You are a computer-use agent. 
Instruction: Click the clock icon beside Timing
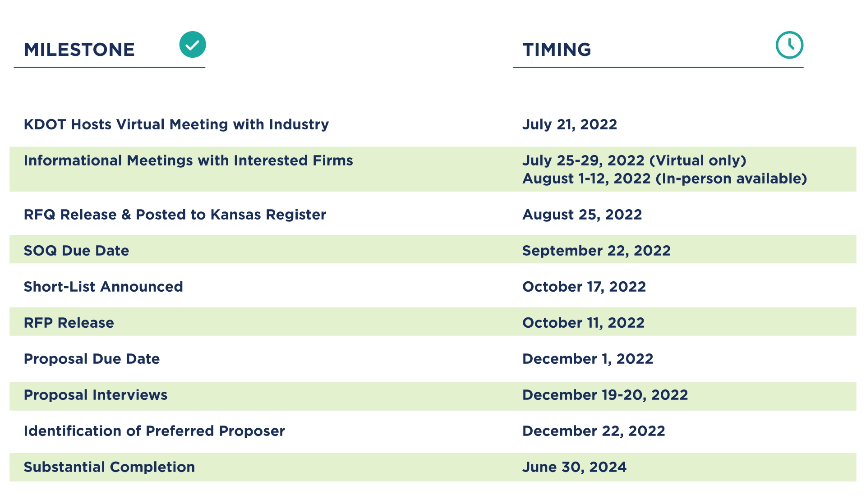click(789, 45)
